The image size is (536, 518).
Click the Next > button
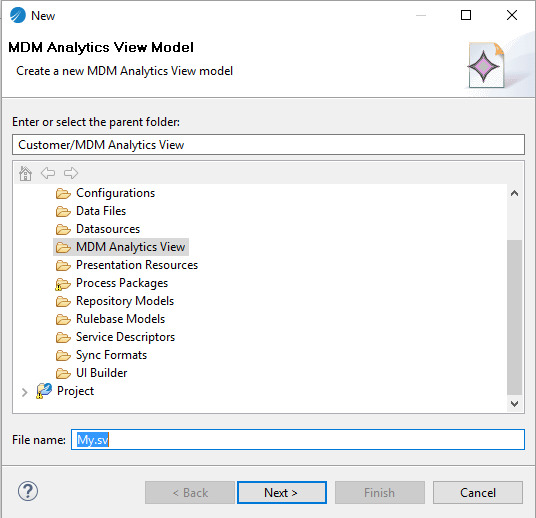282,492
